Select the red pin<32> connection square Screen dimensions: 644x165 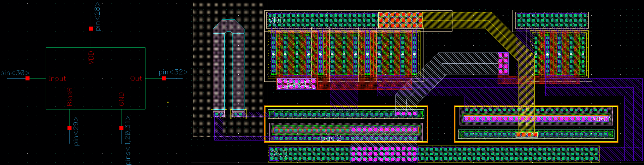[x=164, y=78]
